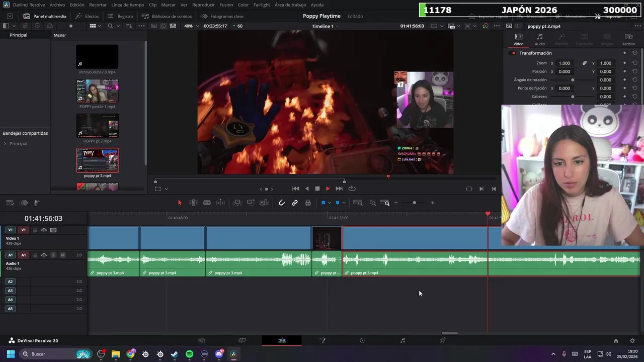Click Overwrite clip edit icon
Image resolution: width=644 pixels, height=362 pixels.
click(x=251, y=203)
